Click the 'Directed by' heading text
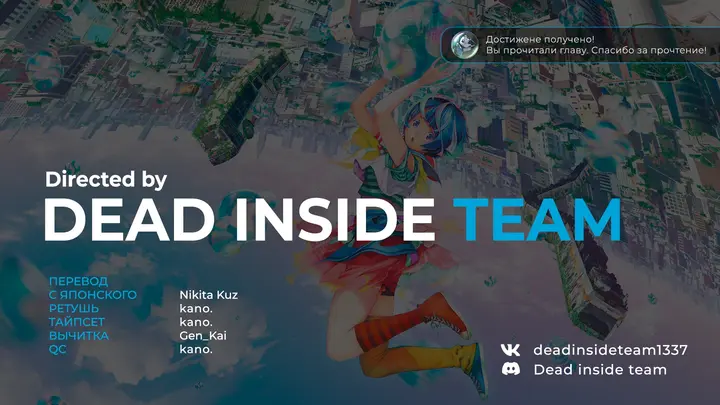The width and height of the screenshot is (720, 405). pyautogui.click(x=106, y=180)
